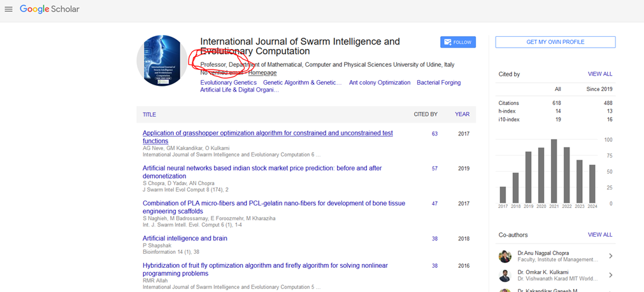
Task: Open Artificial Life & Digital Organi… link
Action: pyautogui.click(x=240, y=90)
